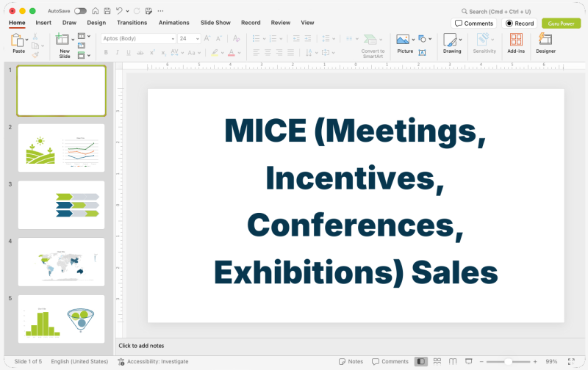Click the Fit slide to window icon
Screen dimensions: 588x370
(x=571, y=361)
